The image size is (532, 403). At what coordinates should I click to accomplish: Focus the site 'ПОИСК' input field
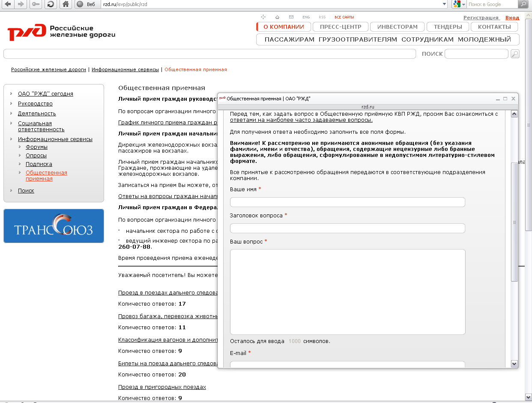pyautogui.click(x=476, y=54)
